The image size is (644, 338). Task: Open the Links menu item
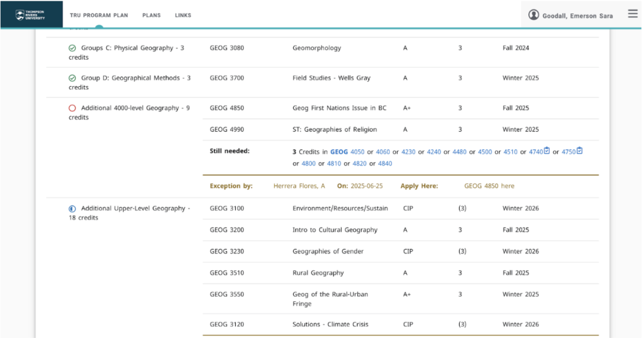pos(183,15)
